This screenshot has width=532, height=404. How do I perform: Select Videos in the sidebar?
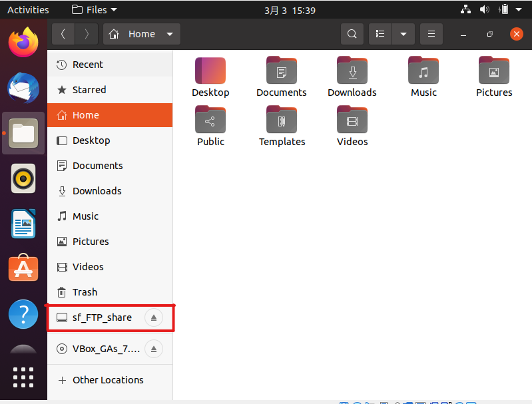pos(110,267)
